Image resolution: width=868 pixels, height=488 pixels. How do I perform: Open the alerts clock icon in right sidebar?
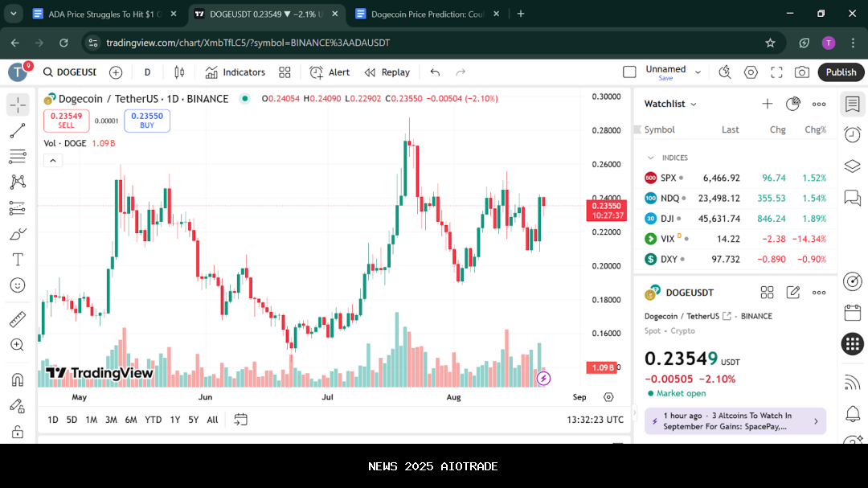coord(853,135)
